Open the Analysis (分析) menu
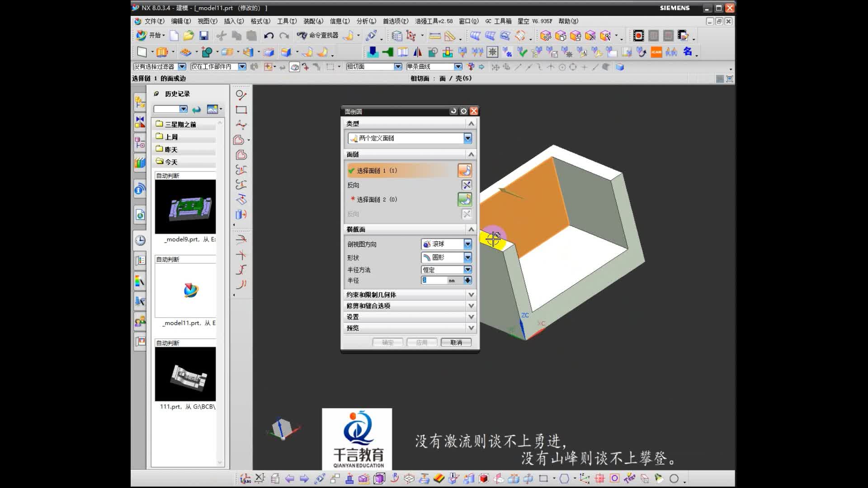Viewport: 868px width, 488px height. click(x=366, y=21)
